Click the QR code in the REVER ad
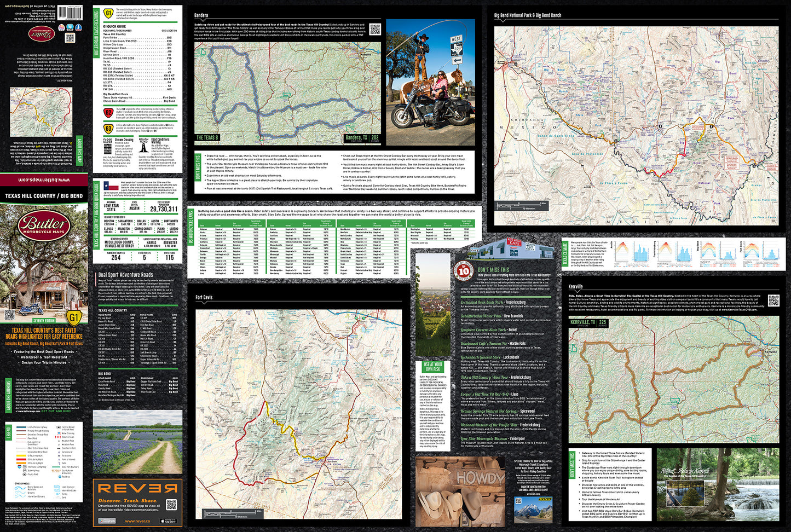The width and height of the screenshot is (791, 532). click(171, 505)
